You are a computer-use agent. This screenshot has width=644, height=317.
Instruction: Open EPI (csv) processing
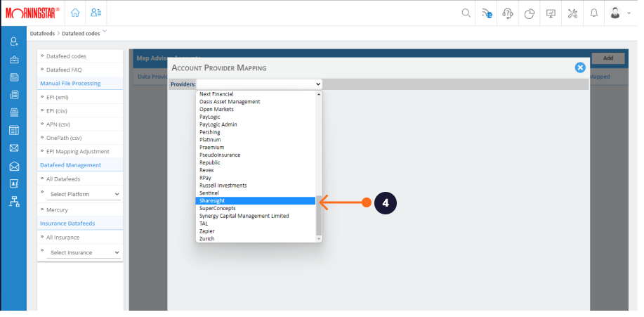[57, 110]
